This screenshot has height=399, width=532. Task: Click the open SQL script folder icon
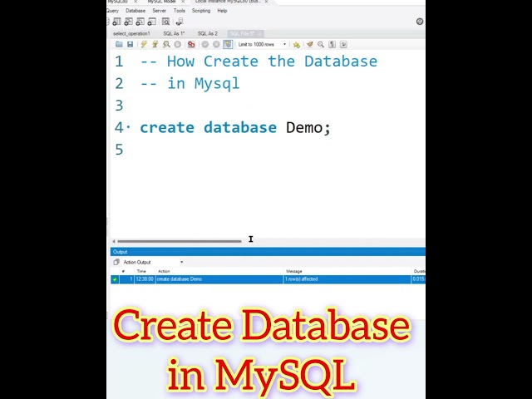tap(119, 44)
